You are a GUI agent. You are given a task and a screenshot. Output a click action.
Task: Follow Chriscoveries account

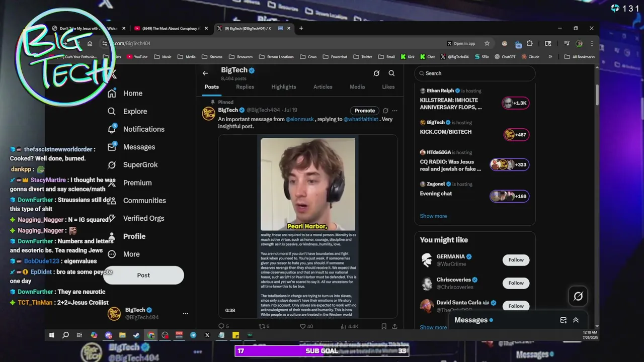[x=516, y=283]
